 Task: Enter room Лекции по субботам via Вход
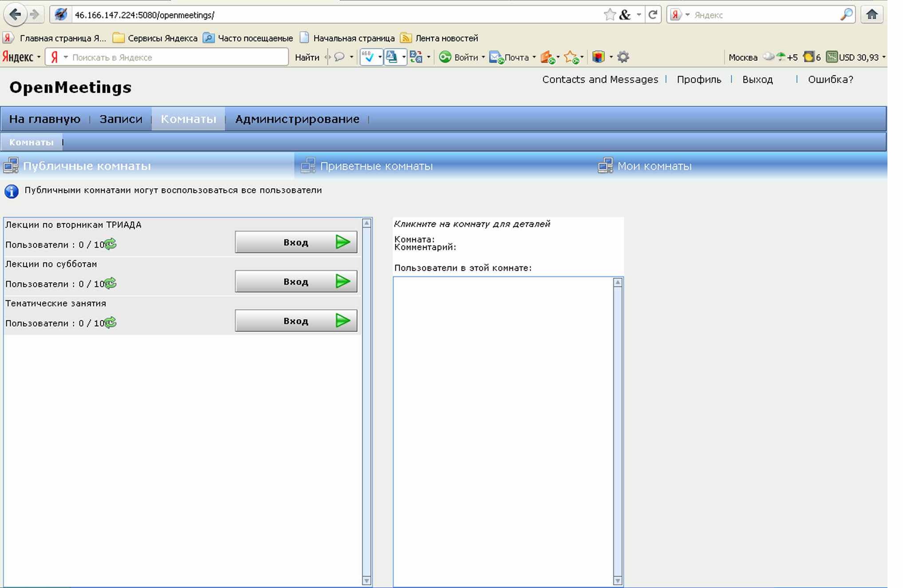click(296, 281)
